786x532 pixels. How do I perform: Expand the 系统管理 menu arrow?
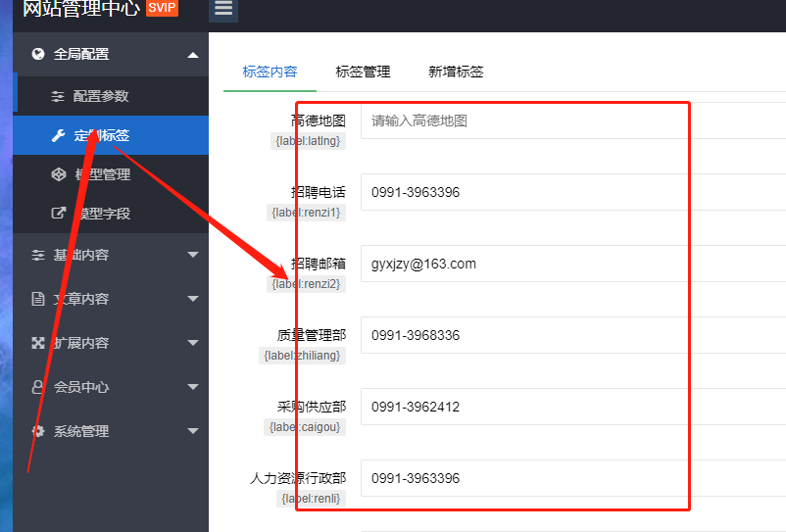coord(192,431)
